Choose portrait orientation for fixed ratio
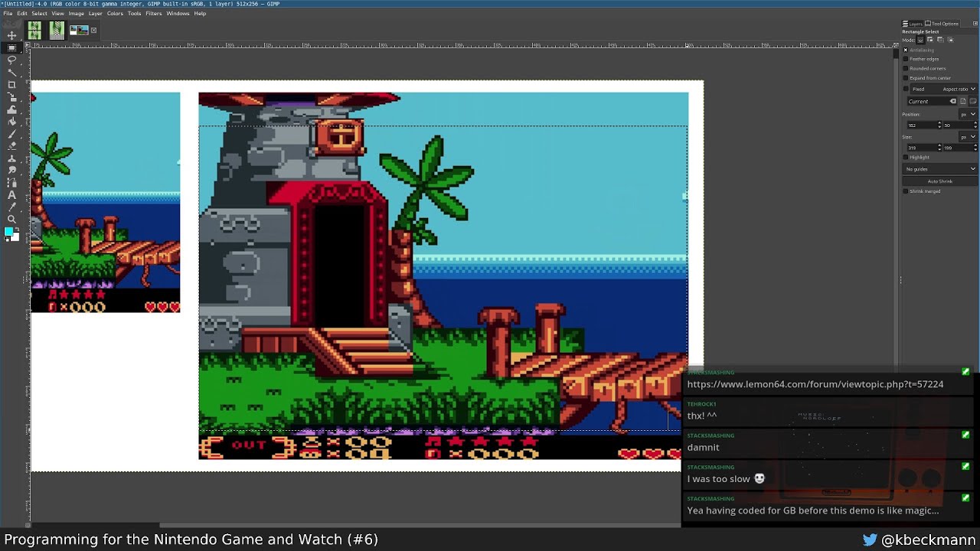Viewport: 980px width, 551px height. [x=963, y=101]
